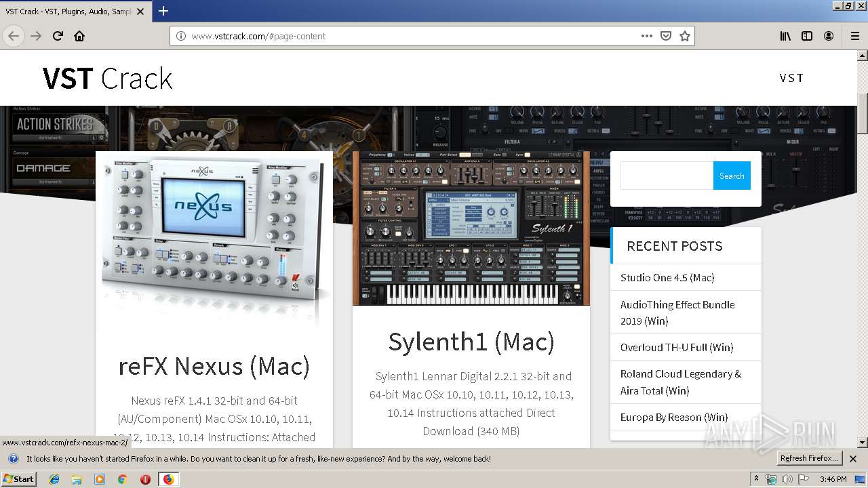Open a new tab with the plus button
868x488 pixels.
163,11
